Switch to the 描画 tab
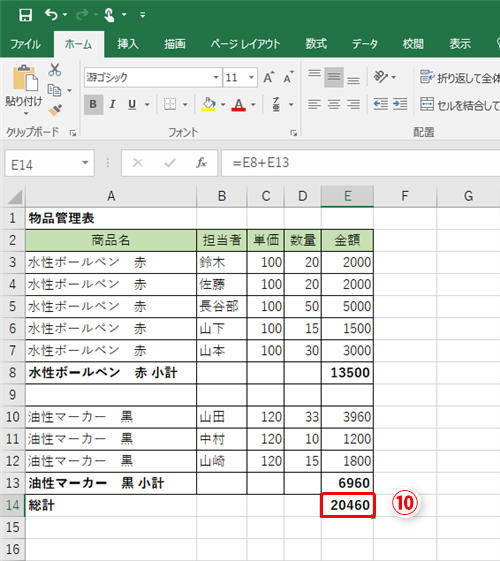 [175, 44]
